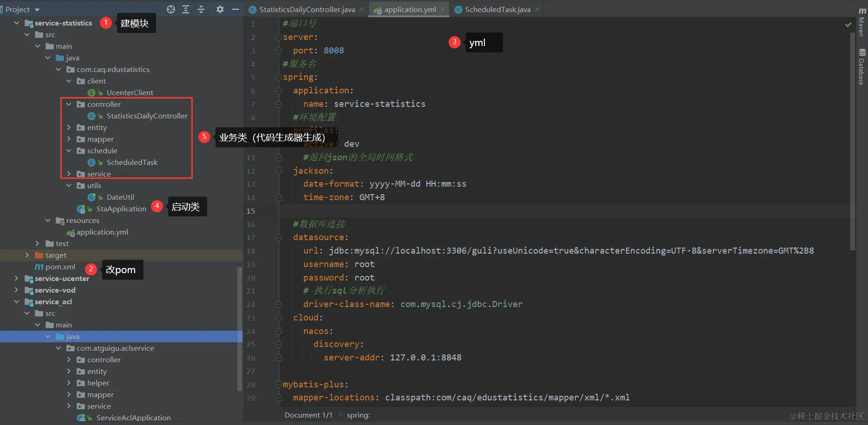Collapse controller package under com.caq.edustatistics
The image size is (868, 425).
(69, 105)
